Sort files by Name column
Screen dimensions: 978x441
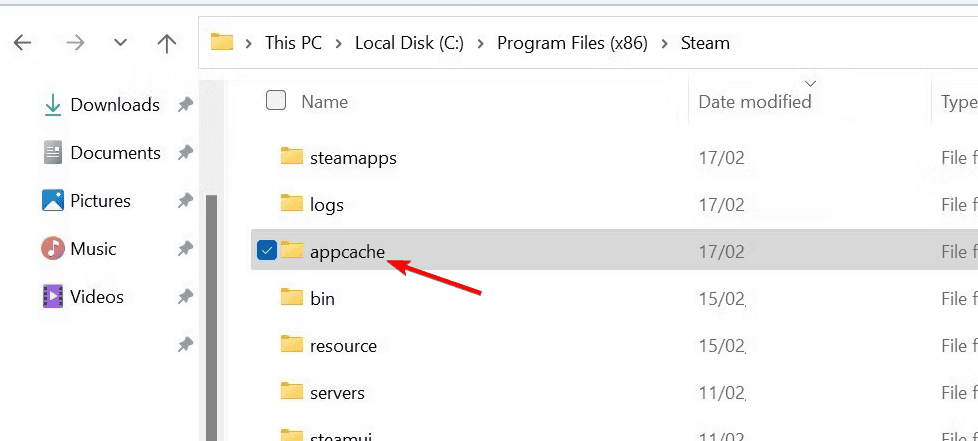click(x=324, y=102)
